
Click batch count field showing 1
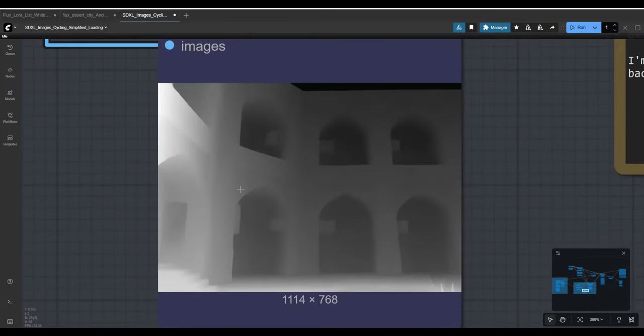coord(607,28)
